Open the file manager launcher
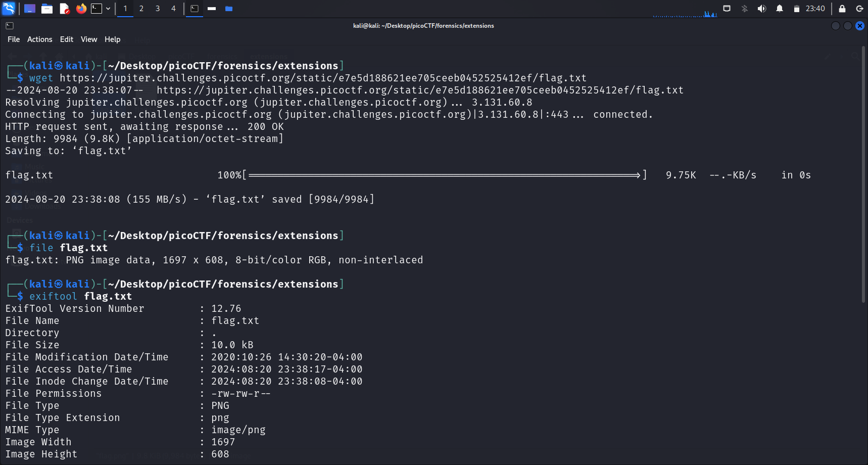This screenshot has width=868, height=465. (x=47, y=9)
